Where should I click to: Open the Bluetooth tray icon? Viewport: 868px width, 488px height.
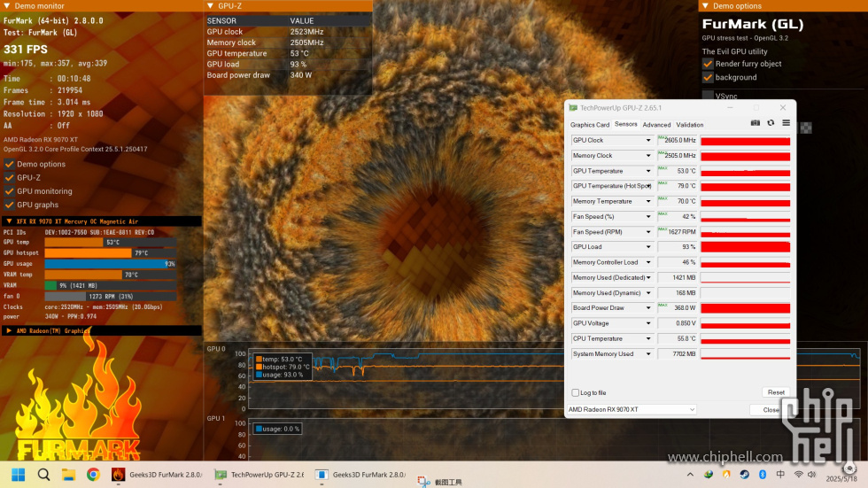pos(763,475)
